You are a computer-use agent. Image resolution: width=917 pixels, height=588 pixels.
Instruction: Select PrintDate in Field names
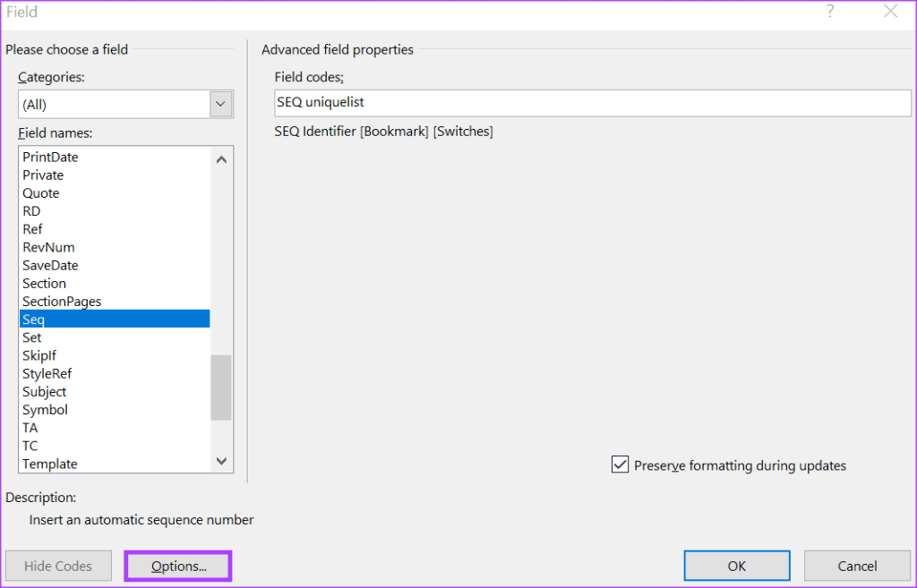[x=50, y=157]
